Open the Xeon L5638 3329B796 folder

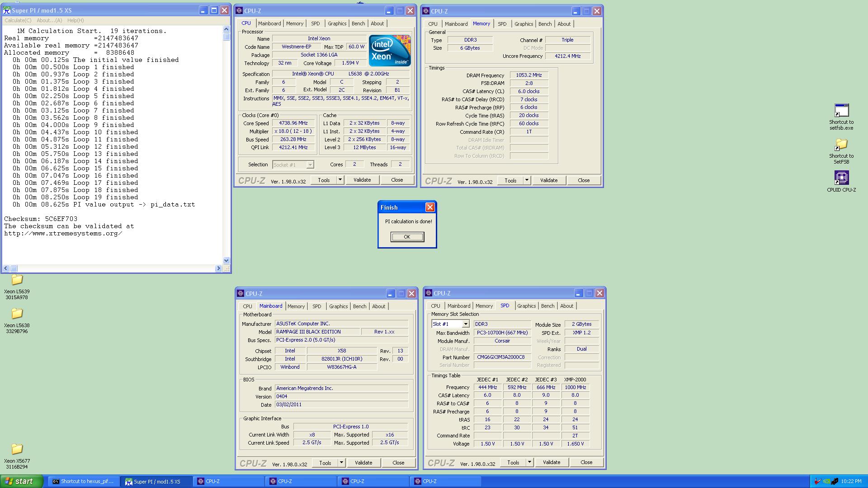tap(17, 320)
